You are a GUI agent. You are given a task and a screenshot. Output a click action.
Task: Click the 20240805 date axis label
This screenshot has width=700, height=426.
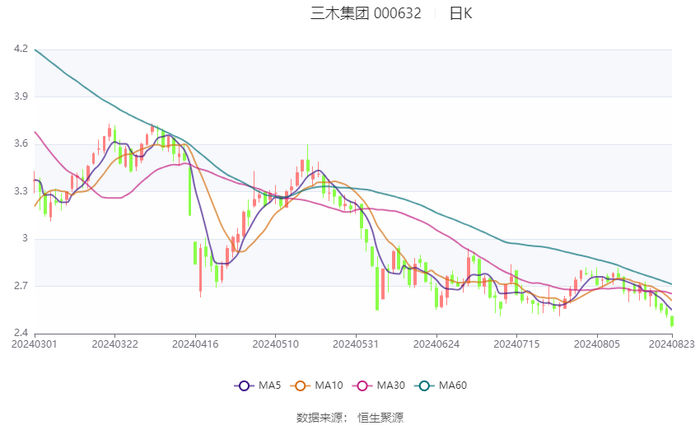point(597,344)
